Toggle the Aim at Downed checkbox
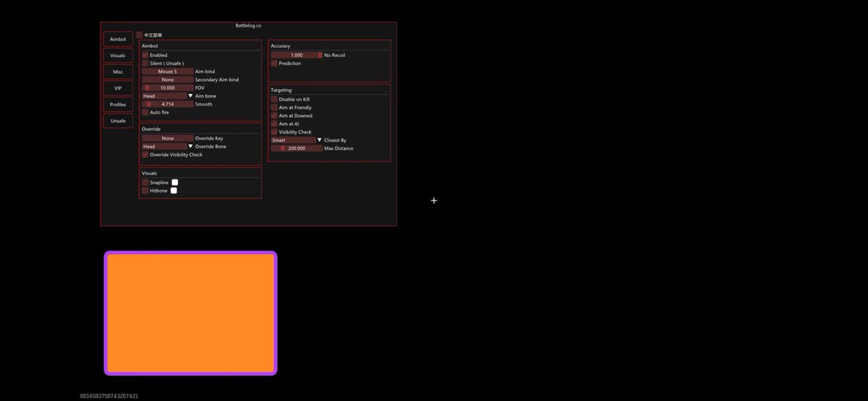The width and height of the screenshot is (868, 401). tap(274, 116)
